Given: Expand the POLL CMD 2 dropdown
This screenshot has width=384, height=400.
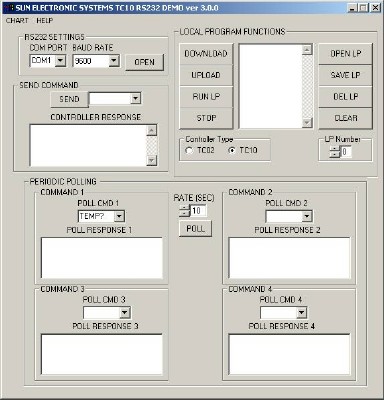Looking at the screenshot, I should (307, 216).
